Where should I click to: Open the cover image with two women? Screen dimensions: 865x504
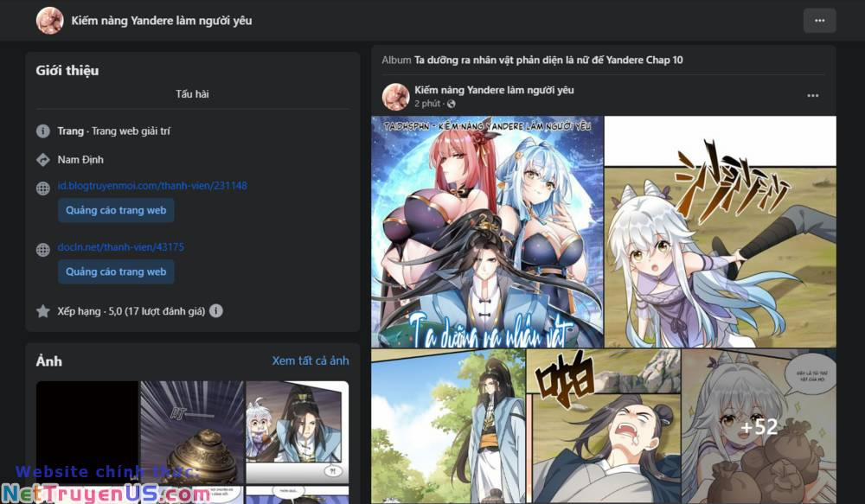[487, 232]
